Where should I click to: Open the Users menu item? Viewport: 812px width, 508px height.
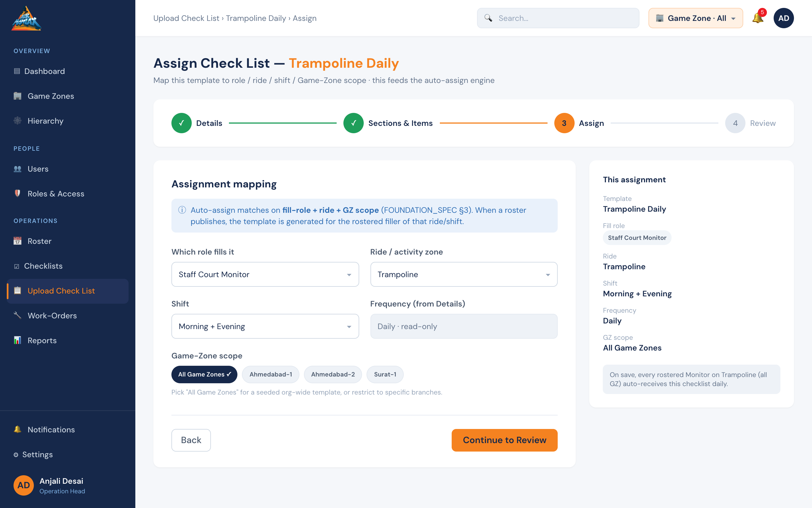pos(67,169)
